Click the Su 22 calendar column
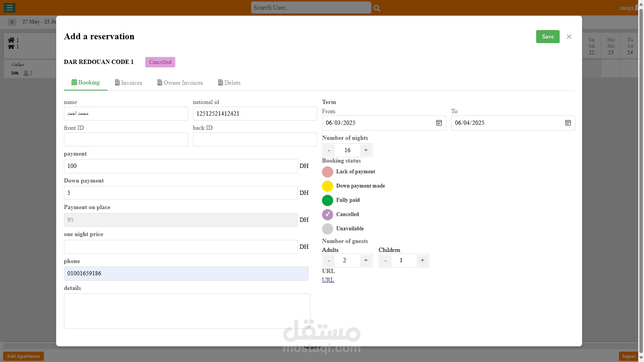 tap(592, 46)
